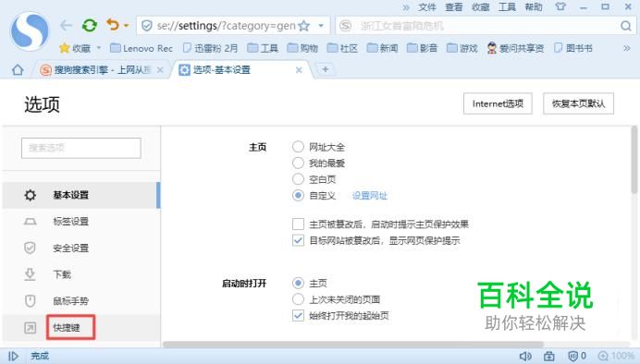Click the shield icon in status bar

[573, 356]
